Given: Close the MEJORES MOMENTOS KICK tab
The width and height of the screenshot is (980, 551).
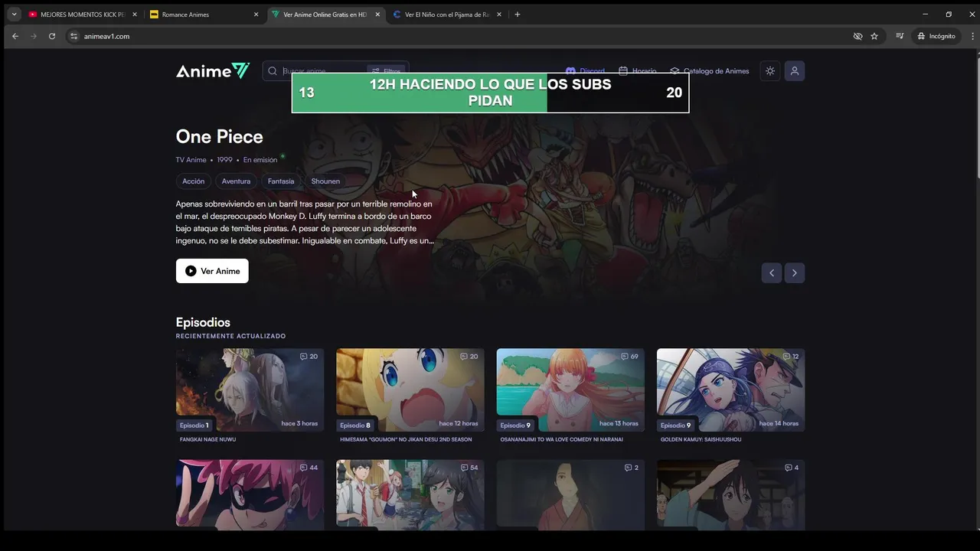Looking at the screenshot, I should [135, 15].
